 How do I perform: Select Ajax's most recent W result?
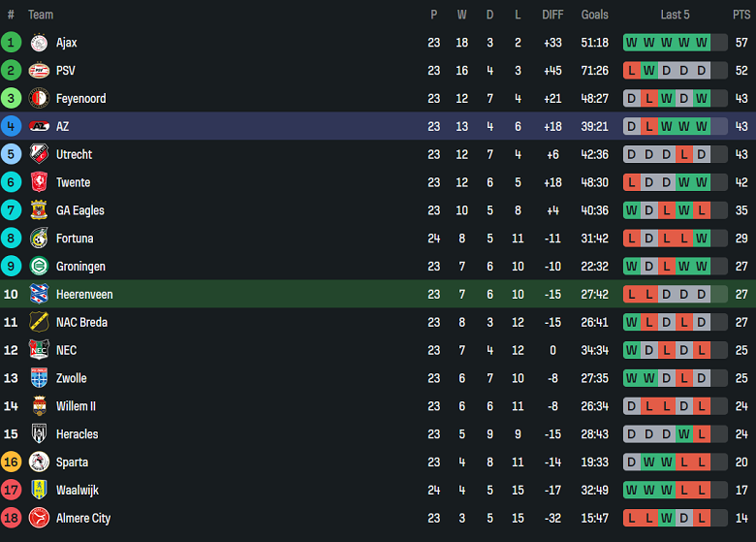pyautogui.click(x=702, y=43)
